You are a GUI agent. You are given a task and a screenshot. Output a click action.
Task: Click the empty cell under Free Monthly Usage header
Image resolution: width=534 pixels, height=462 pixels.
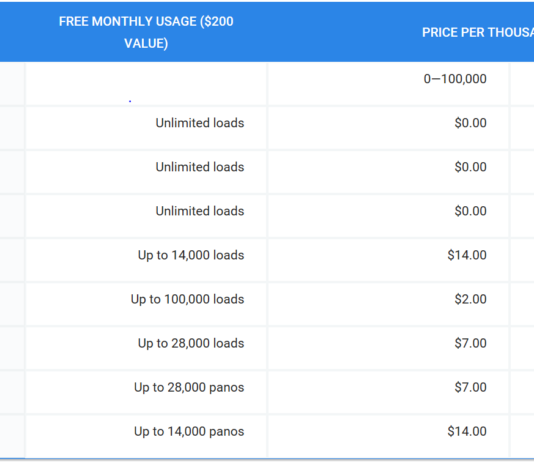click(x=146, y=84)
